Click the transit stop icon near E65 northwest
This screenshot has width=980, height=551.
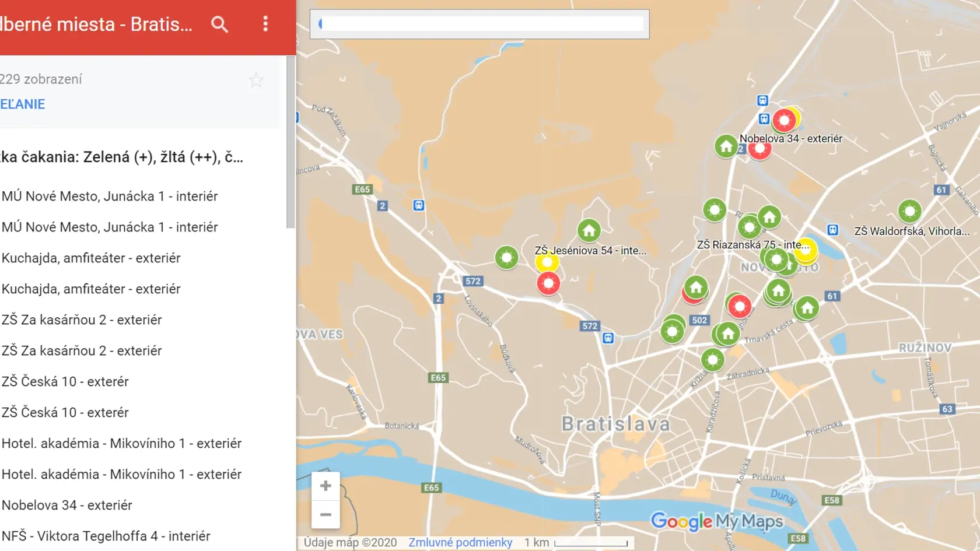[x=418, y=205]
